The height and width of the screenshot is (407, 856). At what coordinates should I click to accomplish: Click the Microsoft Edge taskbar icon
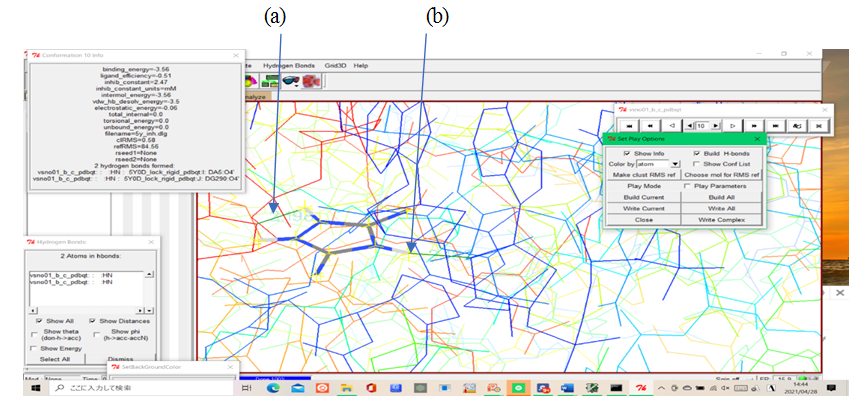tap(274, 388)
